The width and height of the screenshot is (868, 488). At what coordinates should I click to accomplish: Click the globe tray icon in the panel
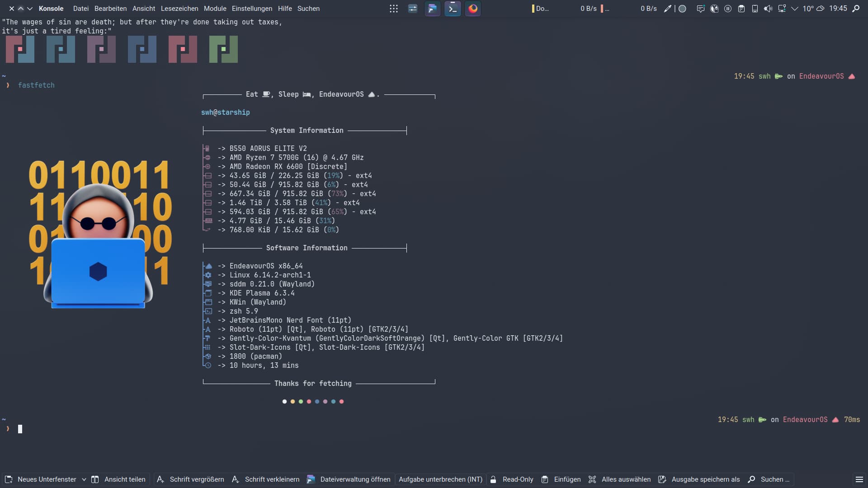(x=714, y=9)
